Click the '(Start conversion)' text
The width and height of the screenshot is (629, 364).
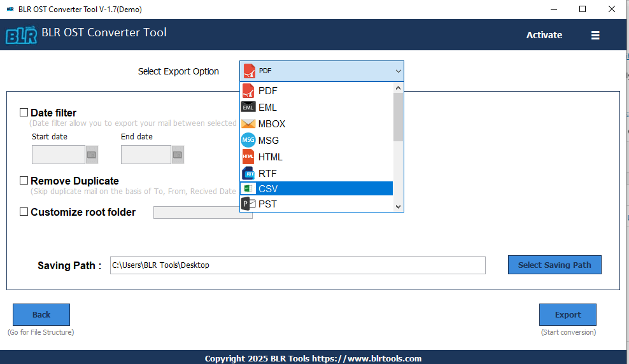(x=569, y=332)
